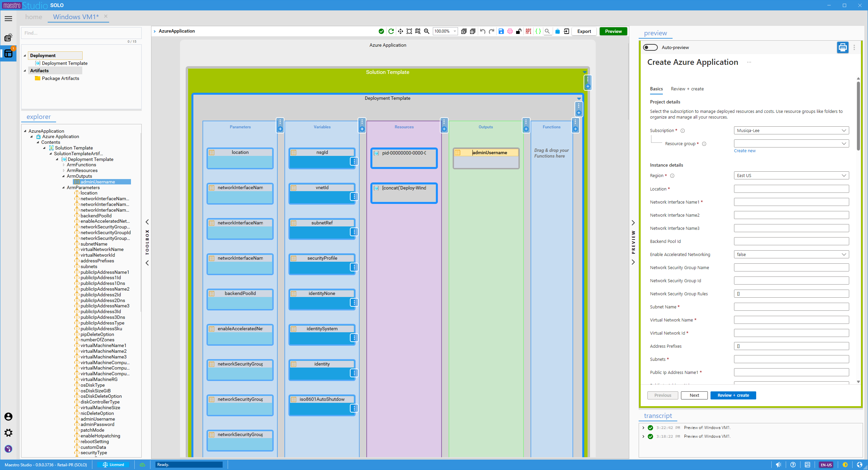The height and width of the screenshot is (470, 868).
Task: Click the green validate checkmark icon
Action: tap(381, 31)
